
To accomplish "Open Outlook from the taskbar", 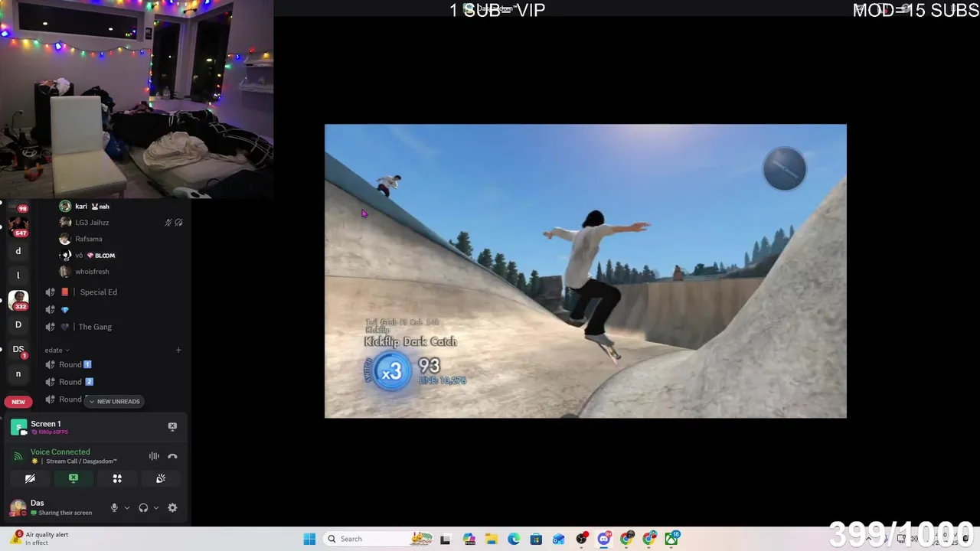I will pyautogui.click(x=559, y=539).
